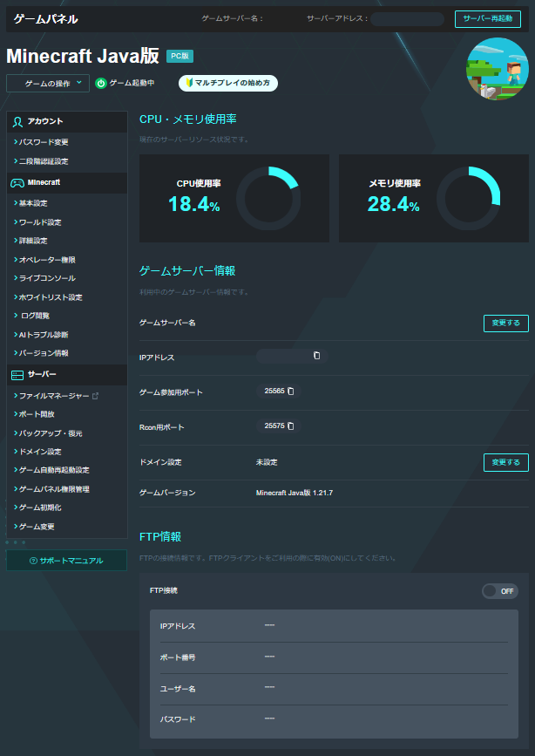The height and width of the screenshot is (756, 535).
Task: Open the サポートマニュアル button
Action: (x=66, y=561)
